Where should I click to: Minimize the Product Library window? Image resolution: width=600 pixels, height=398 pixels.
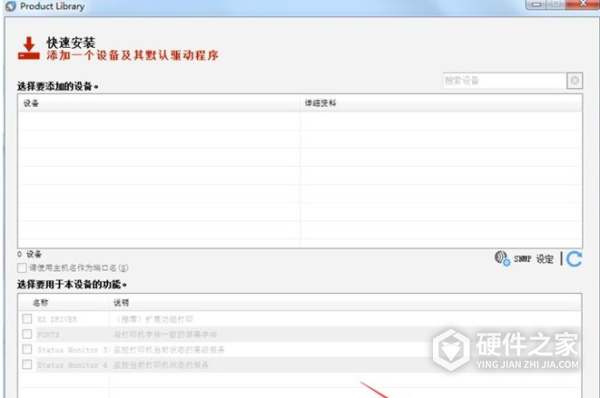point(536,4)
